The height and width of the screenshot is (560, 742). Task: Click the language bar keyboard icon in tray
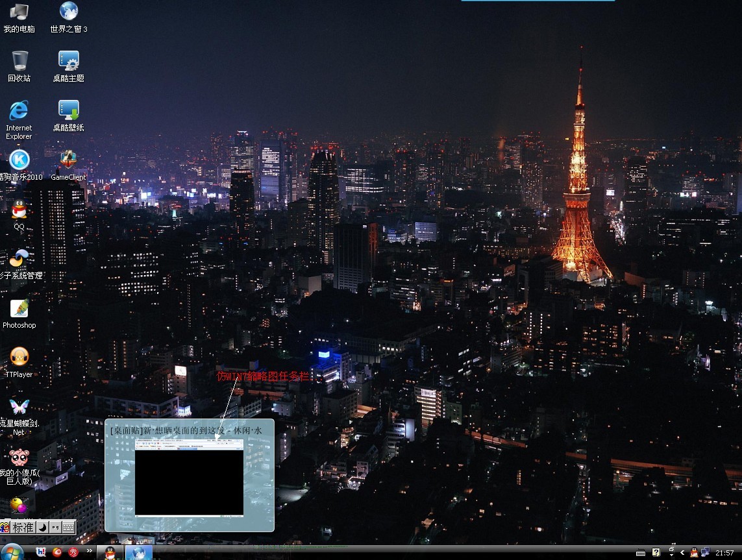coord(641,552)
